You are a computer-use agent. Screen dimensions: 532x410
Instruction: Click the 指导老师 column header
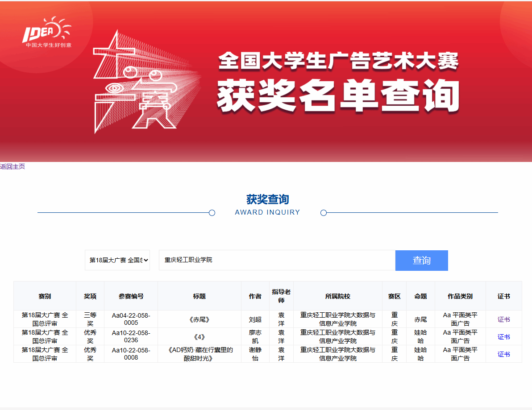[281, 296]
